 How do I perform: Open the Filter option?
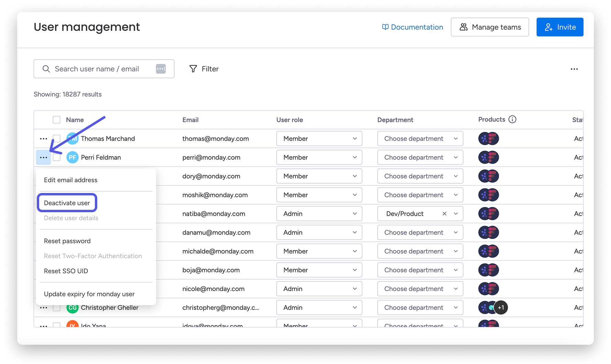coord(204,69)
